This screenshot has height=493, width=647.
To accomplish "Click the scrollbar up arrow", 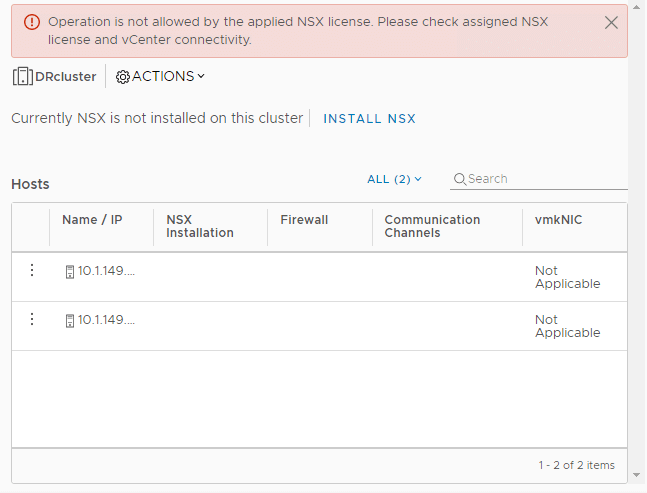I will 637,7.
